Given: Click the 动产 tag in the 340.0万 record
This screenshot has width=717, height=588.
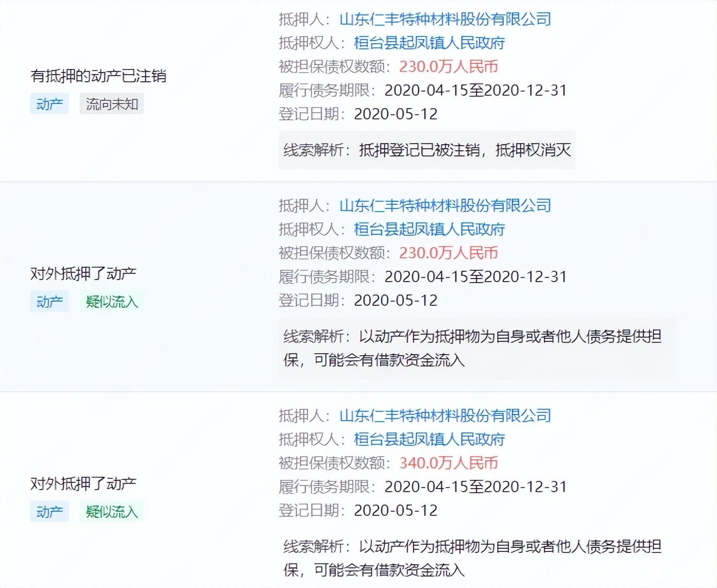Looking at the screenshot, I should click(x=49, y=512).
